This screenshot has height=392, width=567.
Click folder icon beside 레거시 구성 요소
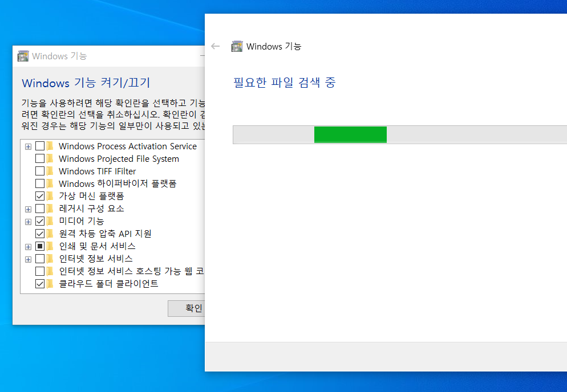click(x=50, y=209)
